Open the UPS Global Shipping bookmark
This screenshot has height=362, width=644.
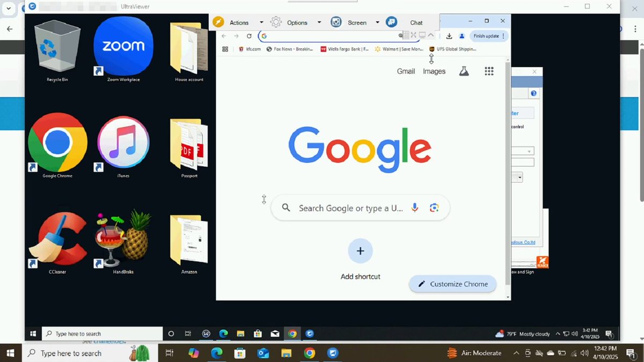453,49
